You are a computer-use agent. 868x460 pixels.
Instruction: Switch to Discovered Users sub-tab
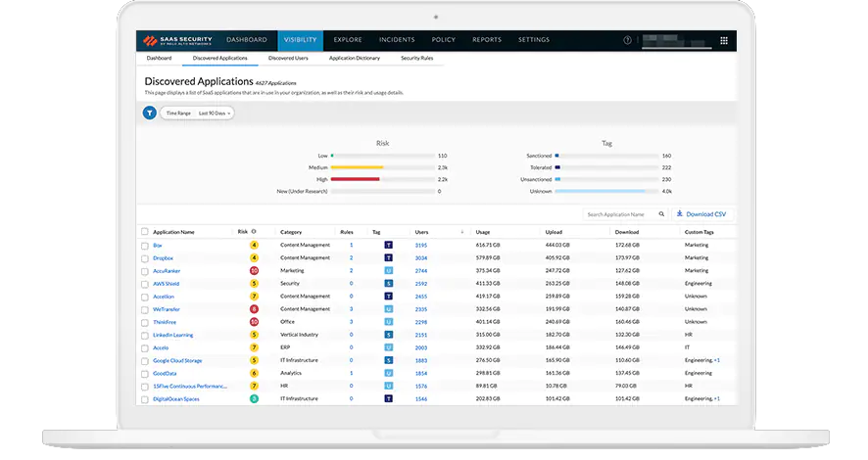[x=288, y=58]
